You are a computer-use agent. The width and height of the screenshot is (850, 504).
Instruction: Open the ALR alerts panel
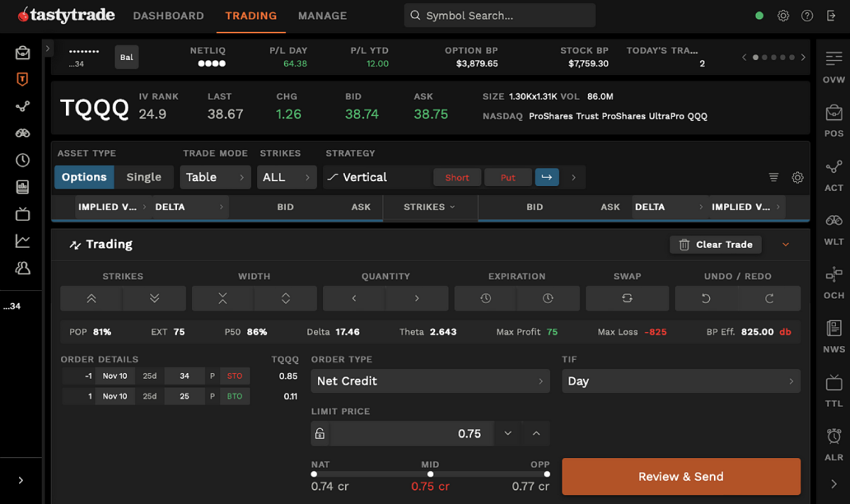point(834,444)
